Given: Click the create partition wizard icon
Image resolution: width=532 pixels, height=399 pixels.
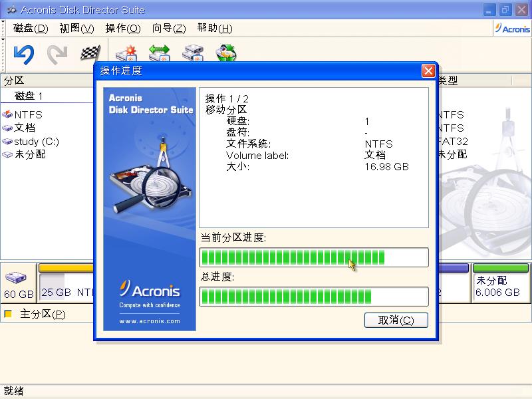Looking at the screenshot, I should [x=126, y=53].
